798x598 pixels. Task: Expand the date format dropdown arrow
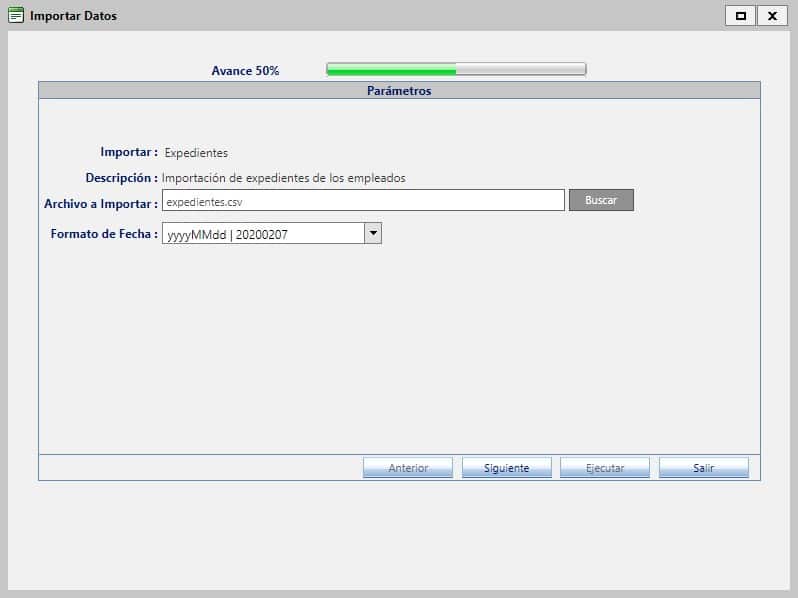[372, 233]
